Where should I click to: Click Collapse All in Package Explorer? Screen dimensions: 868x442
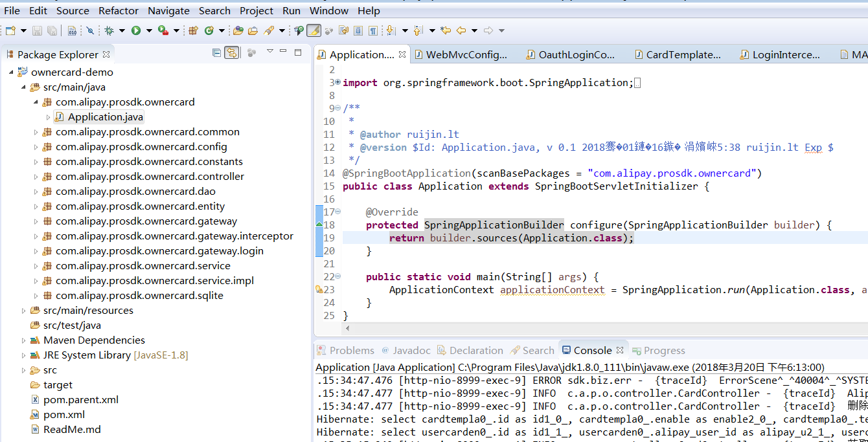coord(216,53)
